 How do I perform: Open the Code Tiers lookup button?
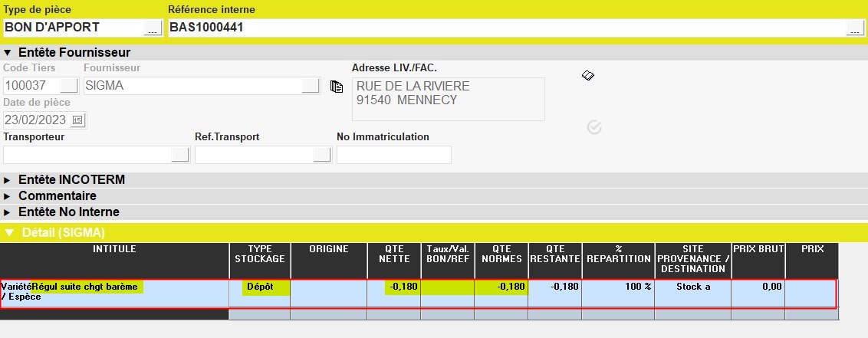(x=69, y=86)
